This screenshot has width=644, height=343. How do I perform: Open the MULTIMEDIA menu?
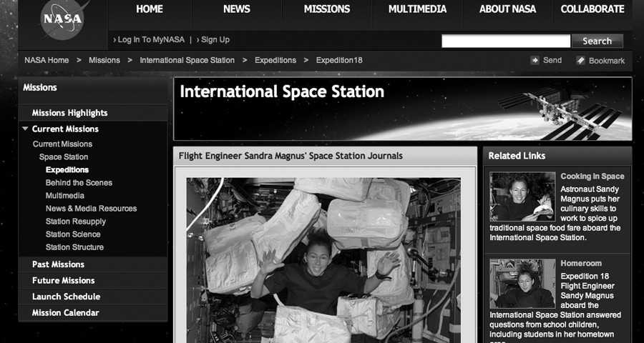point(417,9)
